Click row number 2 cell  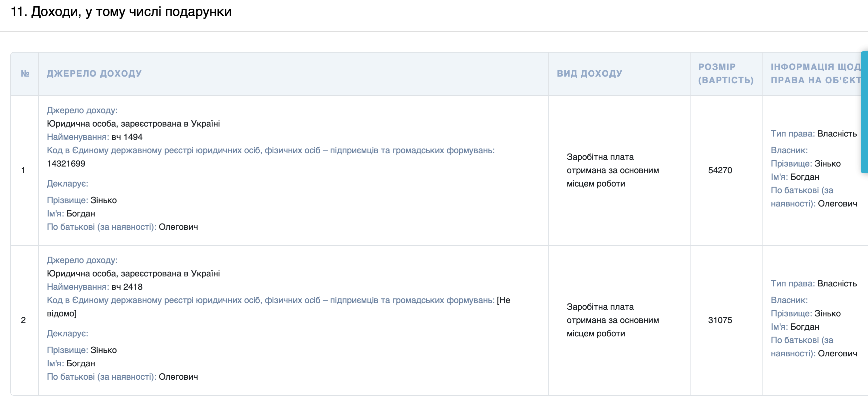(23, 320)
